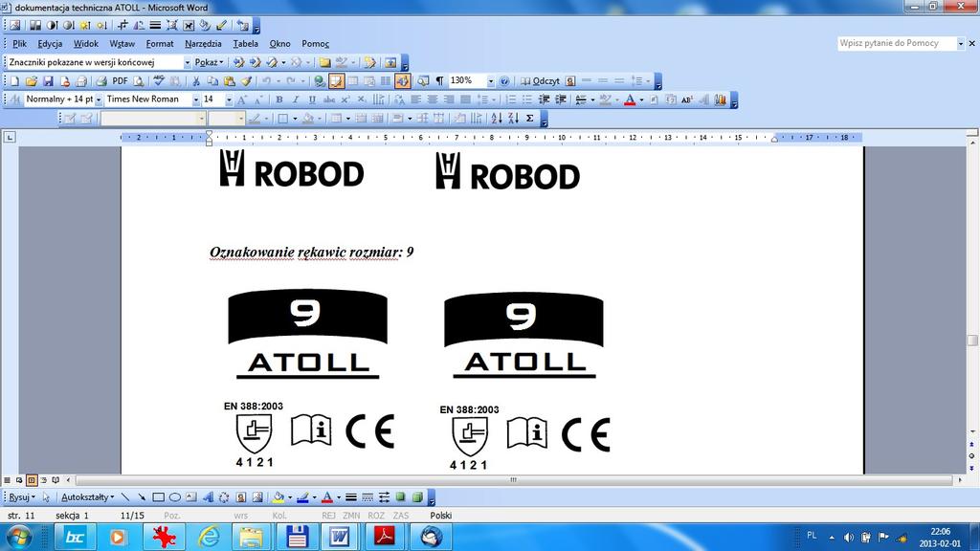980x551 pixels.
Task: Click the PDF export button
Action: pyautogui.click(x=120, y=81)
